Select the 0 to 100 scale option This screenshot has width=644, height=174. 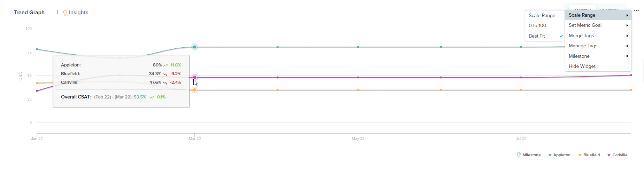537,25
